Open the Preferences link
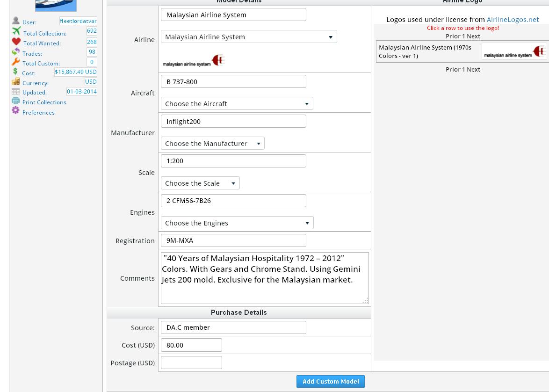549x392 pixels. (x=38, y=112)
